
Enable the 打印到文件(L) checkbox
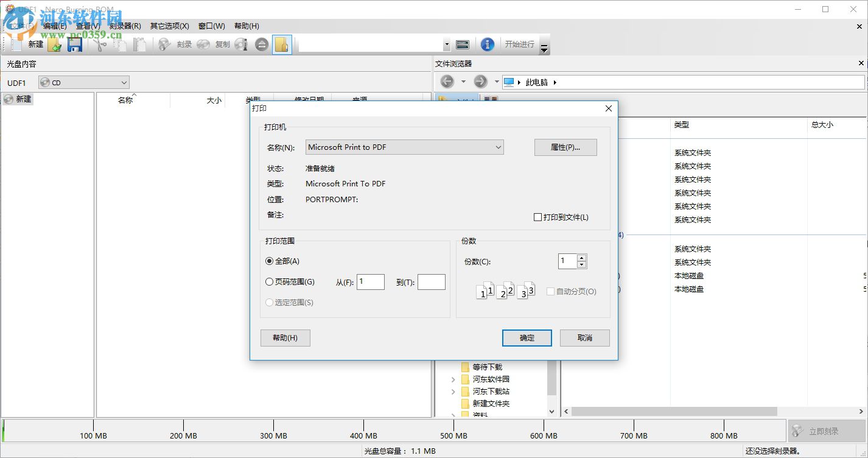pyautogui.click(x=538, y=217)
